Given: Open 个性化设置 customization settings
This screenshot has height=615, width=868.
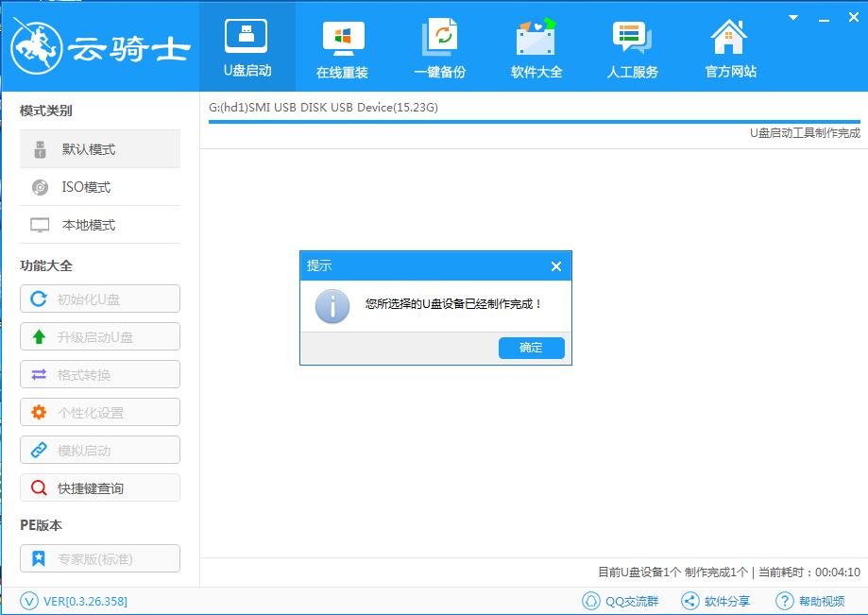Looking at the screenshot, I should (99, 412).
